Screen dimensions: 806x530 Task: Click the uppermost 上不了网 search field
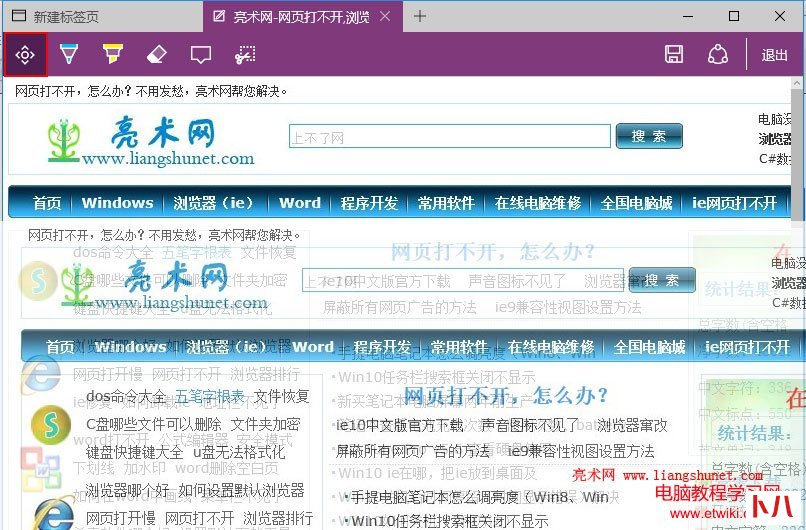point(450,136)
